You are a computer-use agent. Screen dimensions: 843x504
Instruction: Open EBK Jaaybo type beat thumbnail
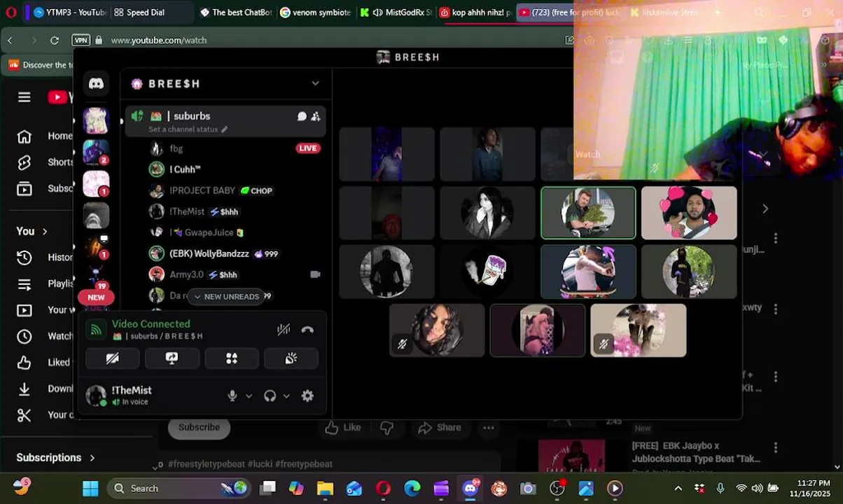[x=571, y=456]
